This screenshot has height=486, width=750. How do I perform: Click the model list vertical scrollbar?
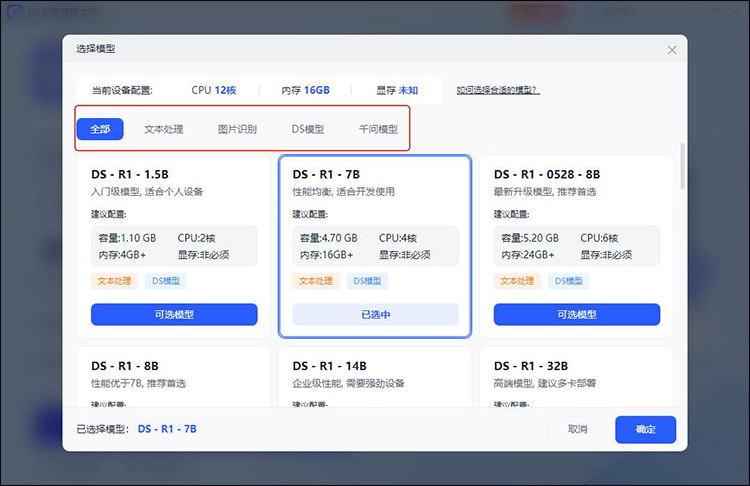tap(682, 166)
